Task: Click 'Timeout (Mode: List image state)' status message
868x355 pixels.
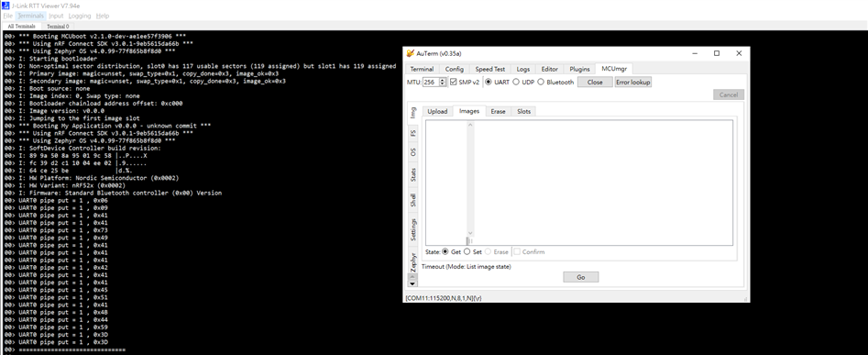Action: point(467,266)
